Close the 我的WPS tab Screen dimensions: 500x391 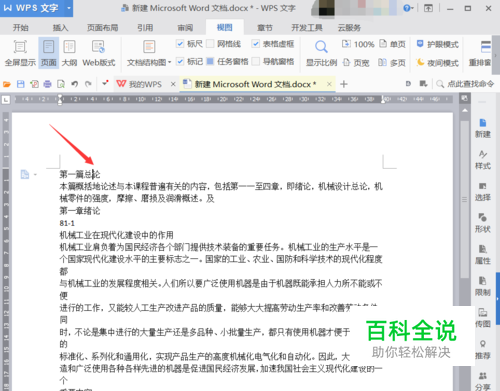pos(173,84)
